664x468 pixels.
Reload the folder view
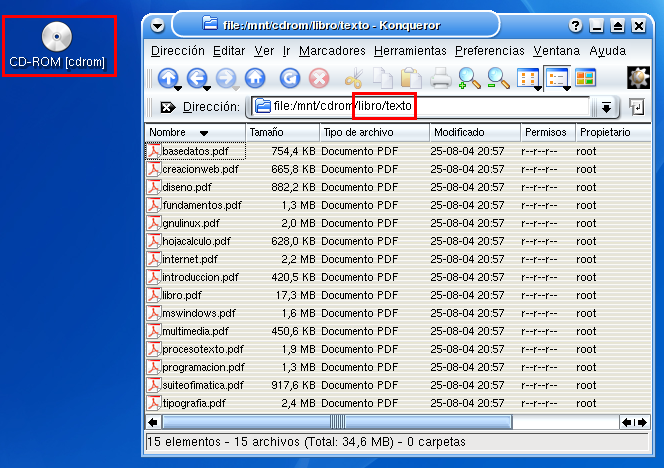(290, 78)
